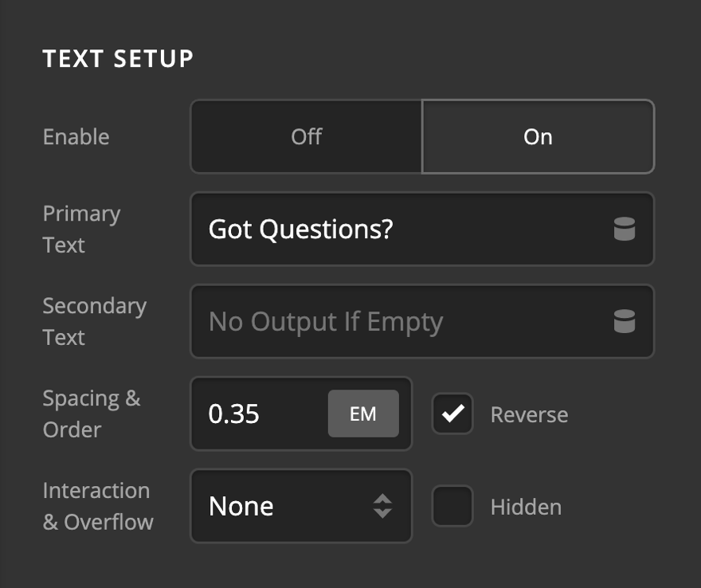Click the EM unit badge in the spacing field
This screenshot has width=701, height=588.
coord(363,414)
